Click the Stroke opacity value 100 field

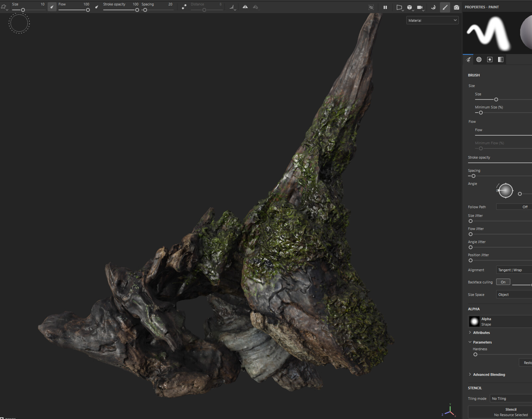click(x=135, y=4)
